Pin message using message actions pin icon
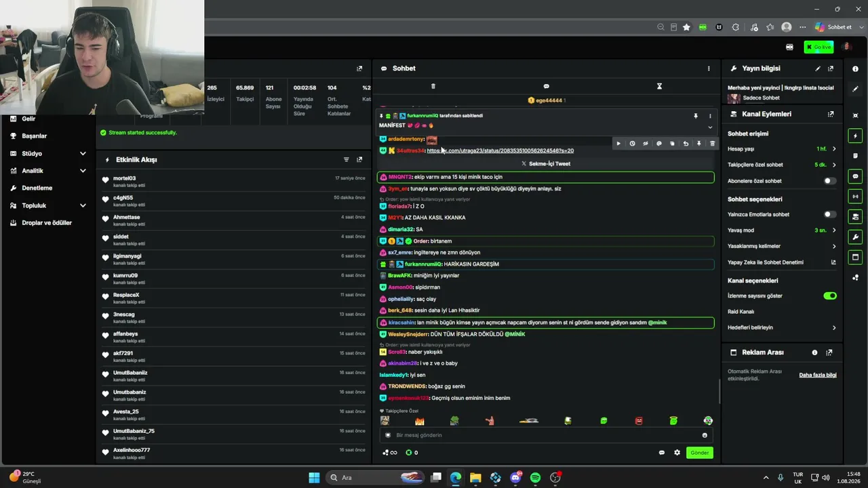 pyautogui.click(x=698, y=144)
